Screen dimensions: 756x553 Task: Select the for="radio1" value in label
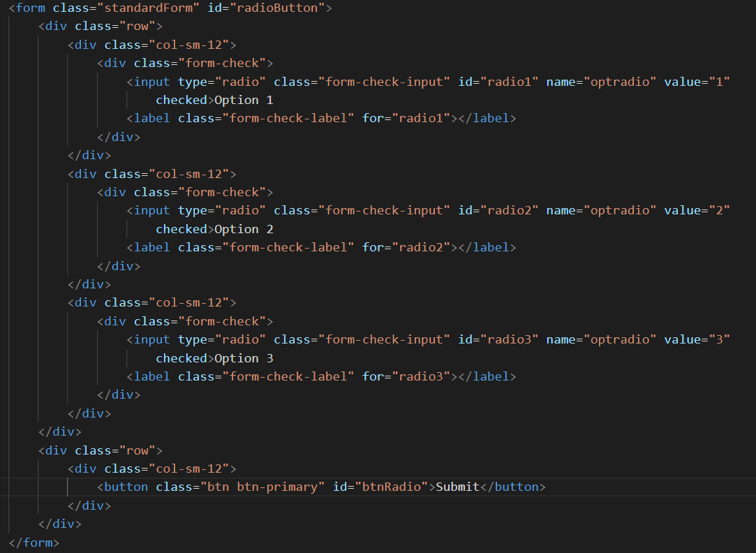click(421, 118)
